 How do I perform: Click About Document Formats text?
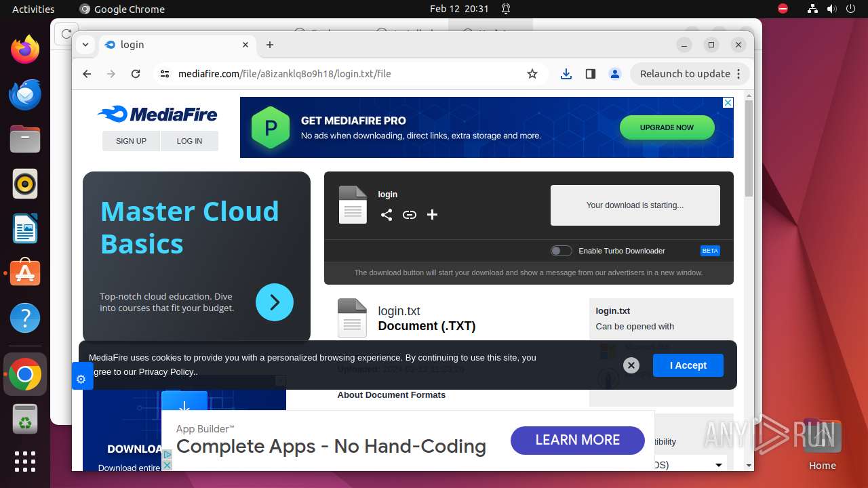tap(391, 394)
